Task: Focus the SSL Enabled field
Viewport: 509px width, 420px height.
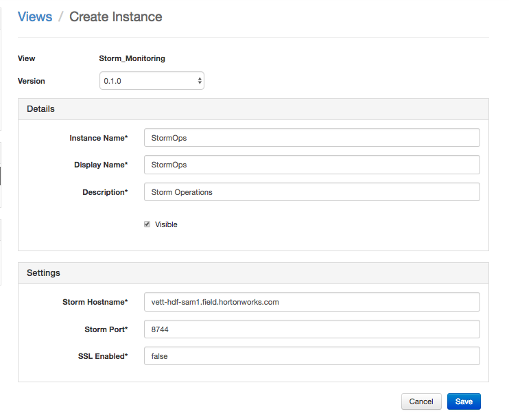Action: [311, 356]
